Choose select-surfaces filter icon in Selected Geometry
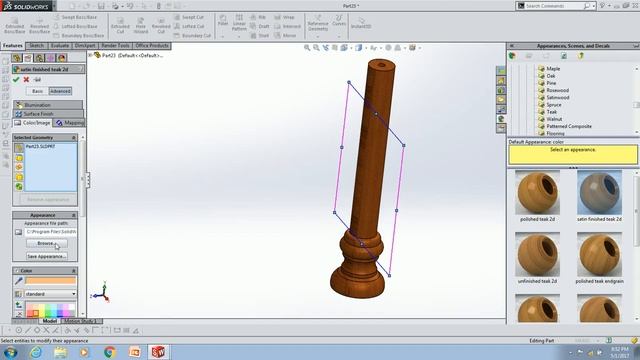The width and height of the screenshot is (640, 360). [19, 167]
